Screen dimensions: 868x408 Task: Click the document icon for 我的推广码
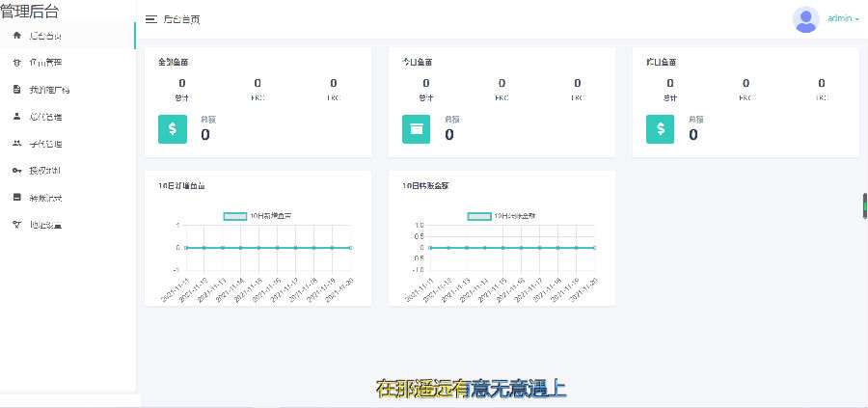(x=16, y=89)
